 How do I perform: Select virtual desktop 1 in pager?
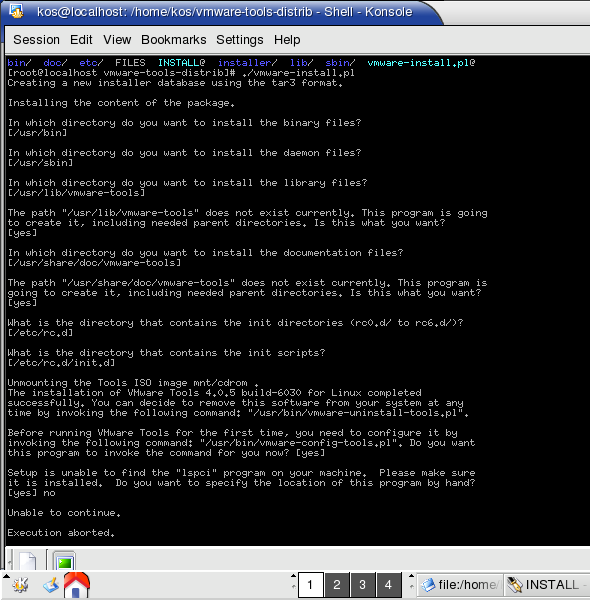click(310, 585)
